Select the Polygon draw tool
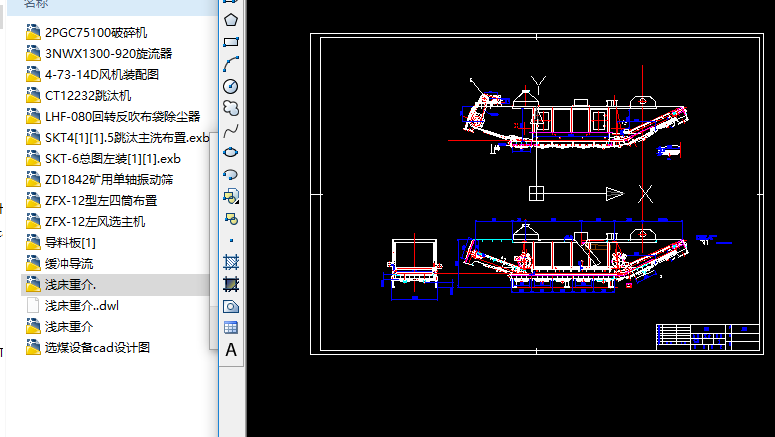This screenshot has height=437, width=775. [231, 20]
